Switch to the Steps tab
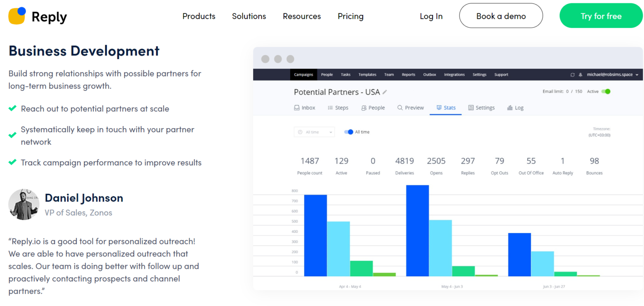644x306 pixels. click(x=338, y=108)
